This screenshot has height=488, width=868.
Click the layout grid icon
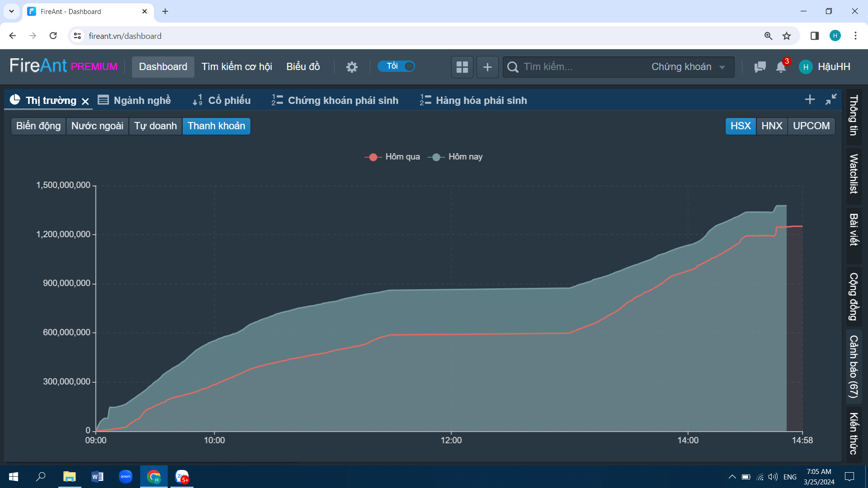click(x=462, y=67)
